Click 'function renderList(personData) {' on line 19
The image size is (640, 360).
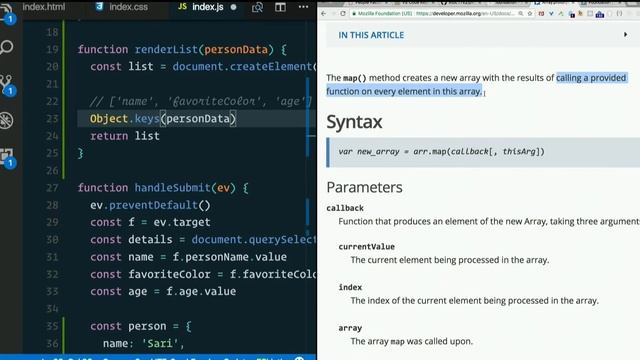click(182, 50)
